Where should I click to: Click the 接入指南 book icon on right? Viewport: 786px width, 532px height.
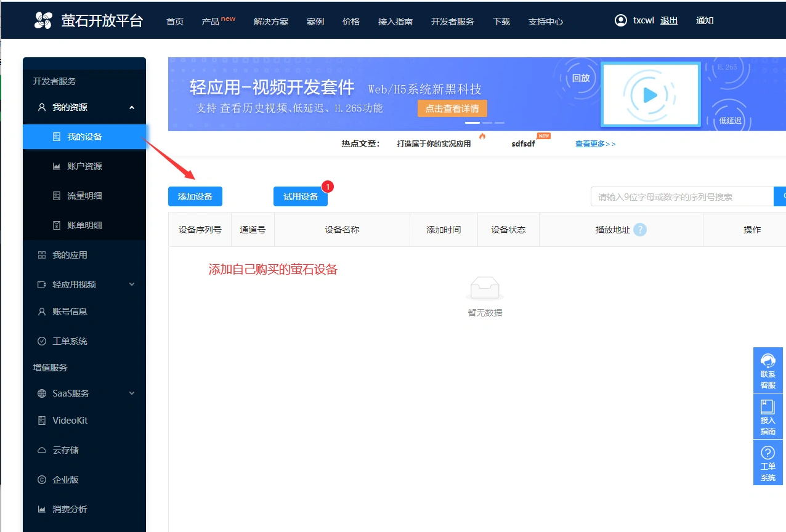tap(768, 406)
